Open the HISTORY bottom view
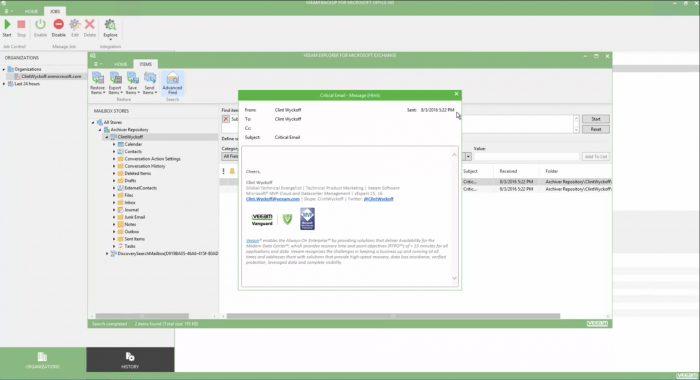The image size is (700, 380). [x=130, y=360]
